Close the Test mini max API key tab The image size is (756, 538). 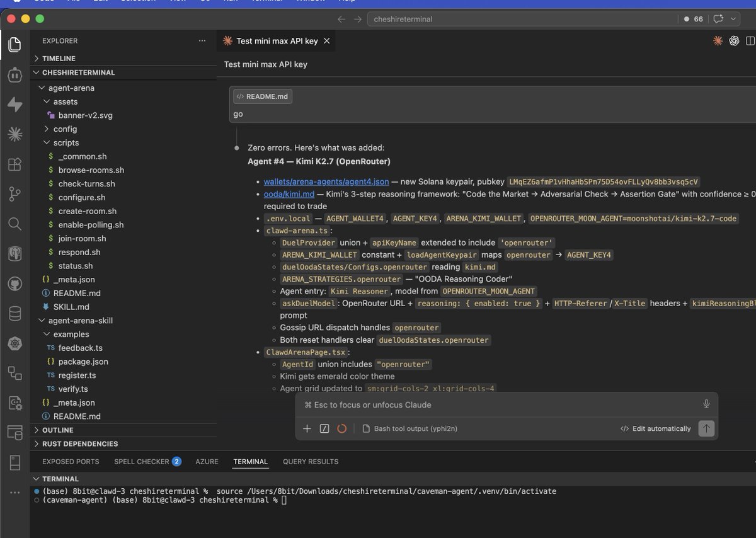coord(326,41)
